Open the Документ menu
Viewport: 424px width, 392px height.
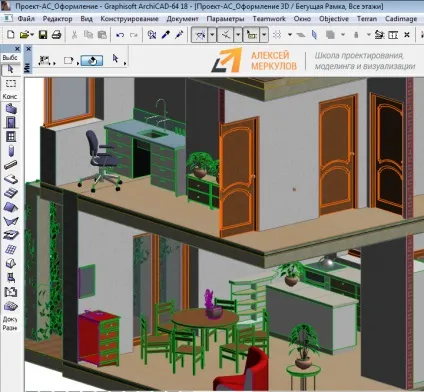[x=182, y=19]
